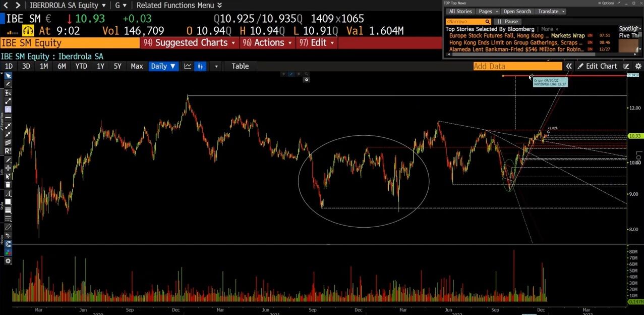
Task: Switch to line chart type
Action: [x=188, y=66]
